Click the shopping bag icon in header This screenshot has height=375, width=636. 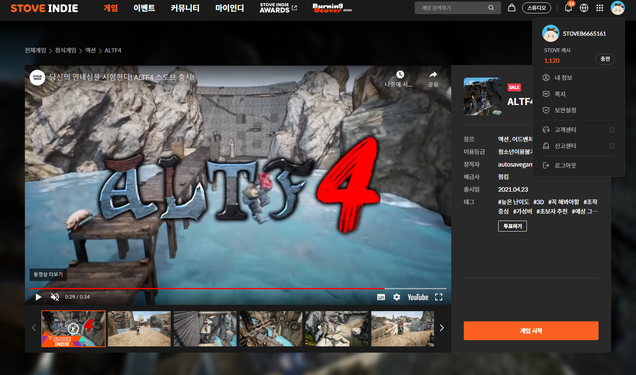[512, 8]
